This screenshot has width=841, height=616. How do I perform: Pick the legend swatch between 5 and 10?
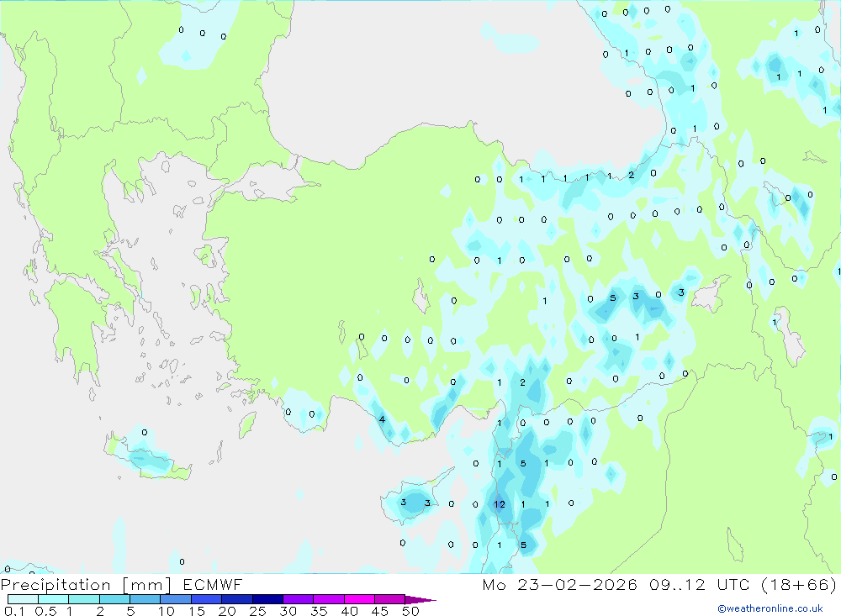145,599
